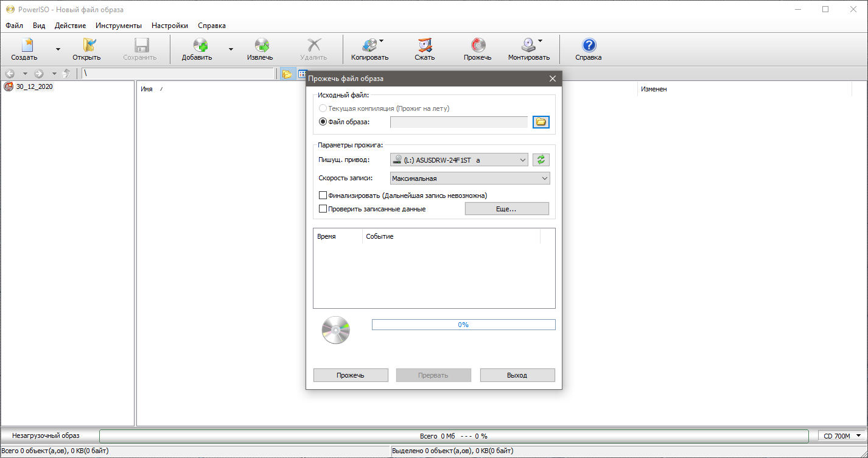Click the Еще... button
The width and height of the screenshot is (868, 458).
(x=506, y=209)
